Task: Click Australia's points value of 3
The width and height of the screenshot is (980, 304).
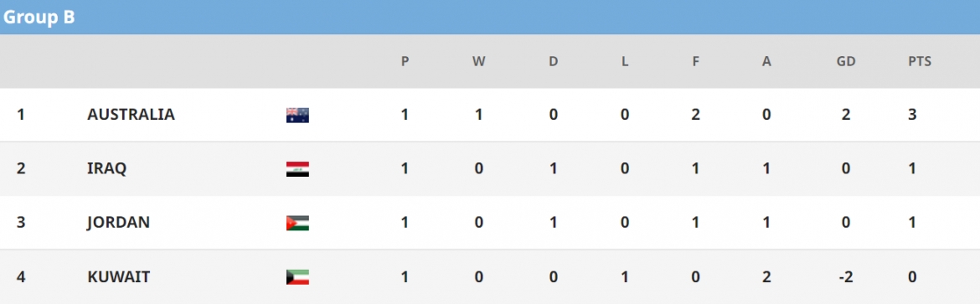Action: tap(912, 115)
